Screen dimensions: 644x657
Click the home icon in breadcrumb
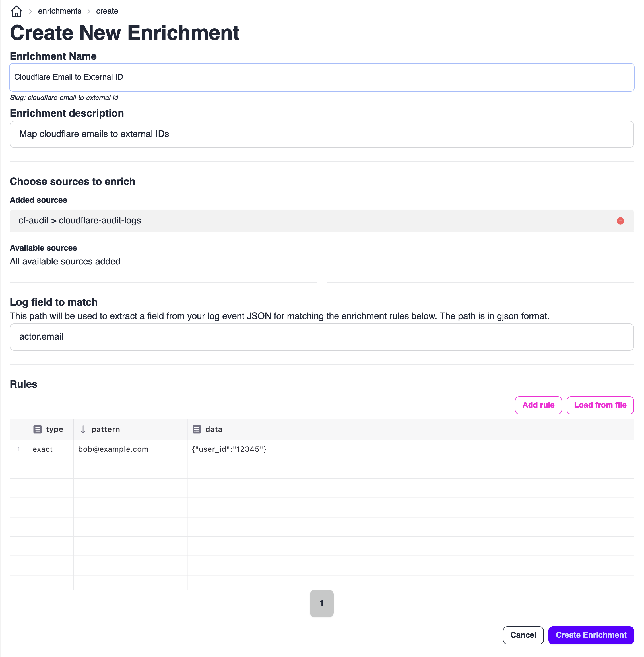[x=16, y=11]
